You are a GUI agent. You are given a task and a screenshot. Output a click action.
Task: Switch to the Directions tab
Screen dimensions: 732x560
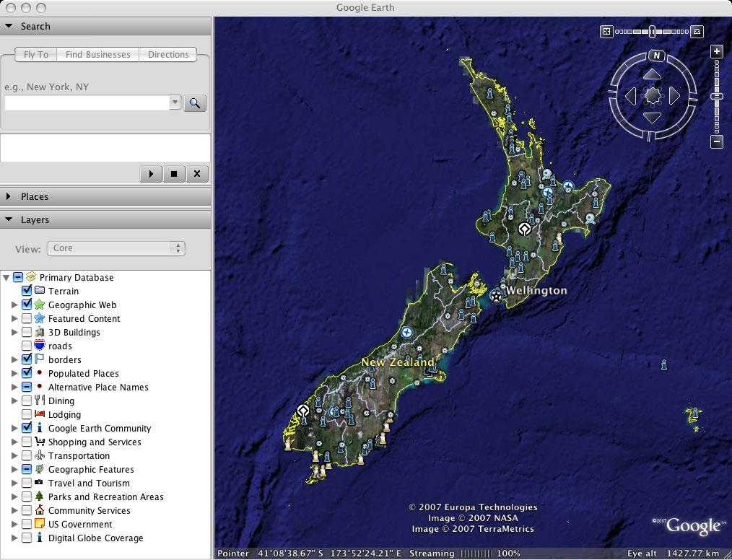[168, 55]
